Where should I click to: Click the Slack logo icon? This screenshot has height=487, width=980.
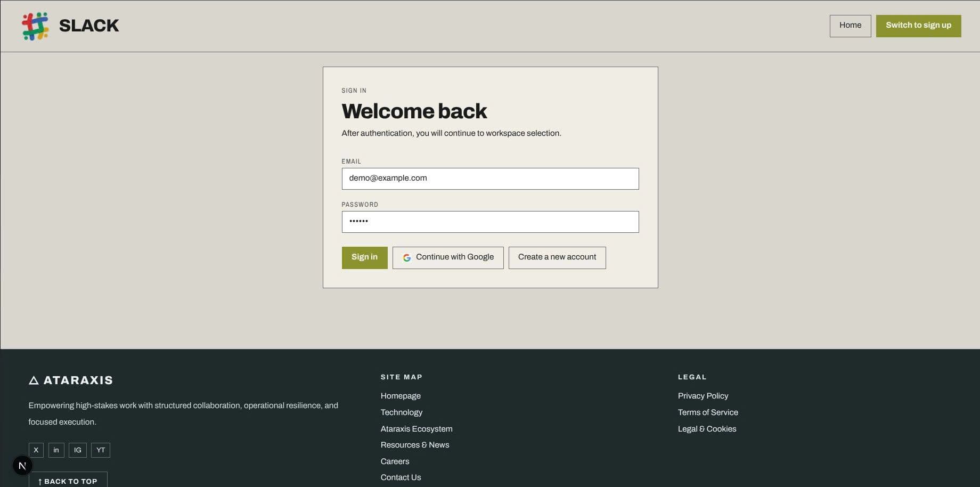(x=35, y=26)
